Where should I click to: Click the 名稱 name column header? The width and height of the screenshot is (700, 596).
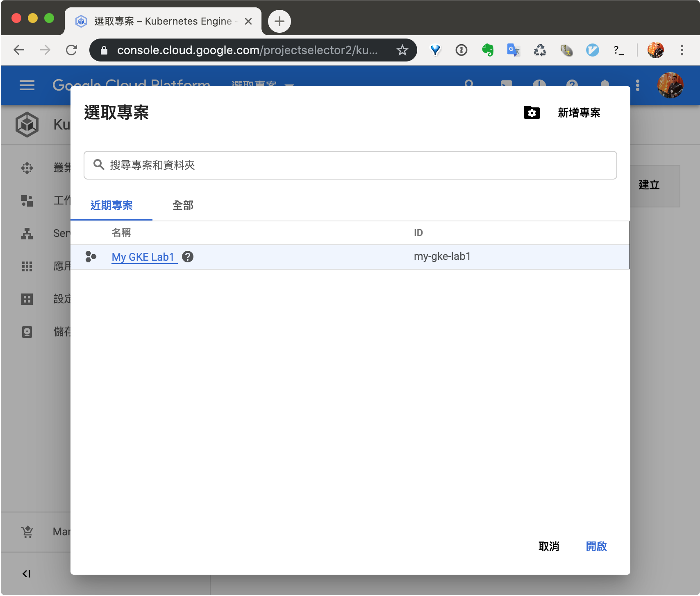[x=121, y=233]
